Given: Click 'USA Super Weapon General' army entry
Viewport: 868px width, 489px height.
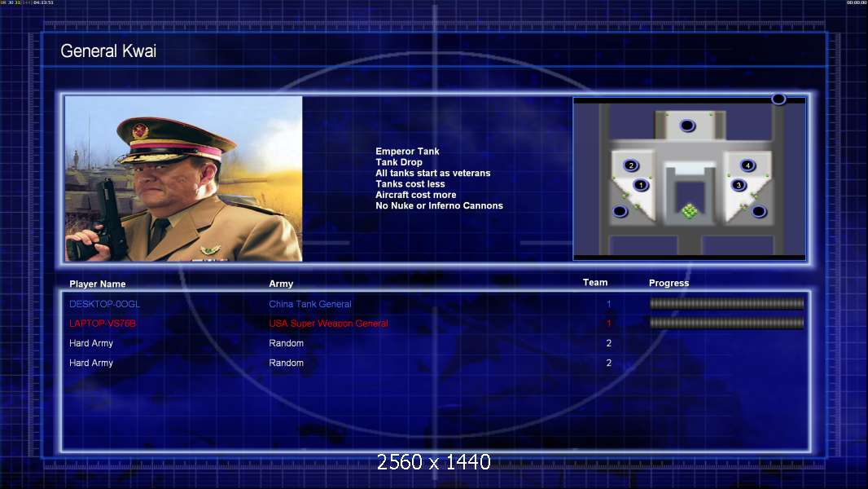Looking at the screenshot, I should pyautogui.click(x=328, y=324).
